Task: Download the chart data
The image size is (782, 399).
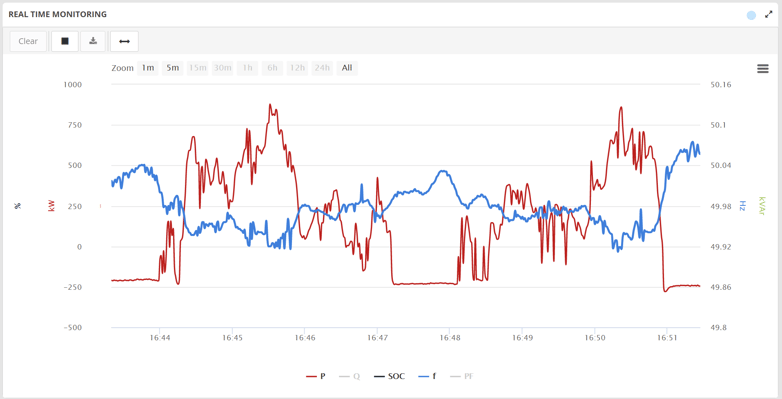Action: point(93,41)
